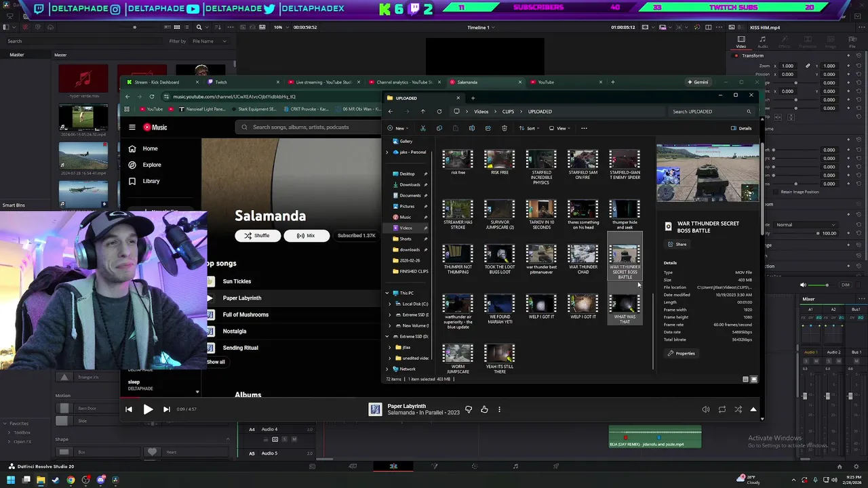This screenshot has height=488, width=868.
Task: Select the WORM JUMPSCARE video file
Action: click(458, 359)
